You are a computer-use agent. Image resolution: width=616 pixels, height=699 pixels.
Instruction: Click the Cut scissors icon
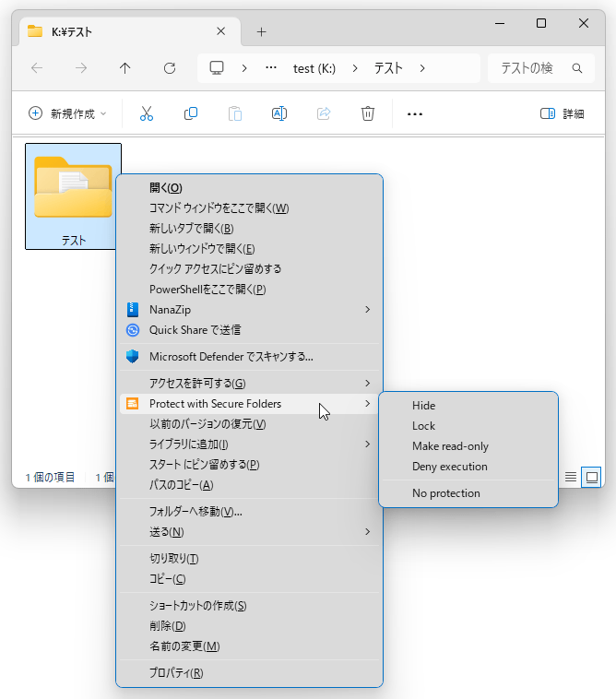tap(147, 113)
